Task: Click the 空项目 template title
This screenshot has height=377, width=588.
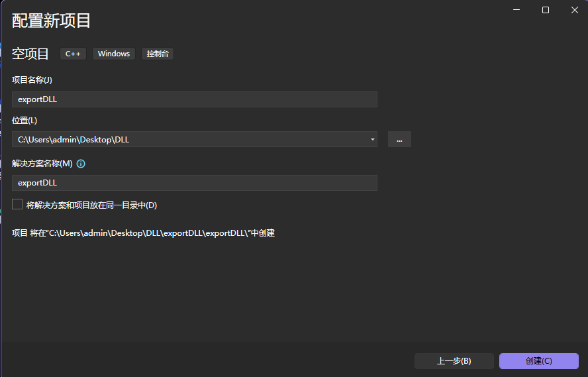Action: point(30,54)
